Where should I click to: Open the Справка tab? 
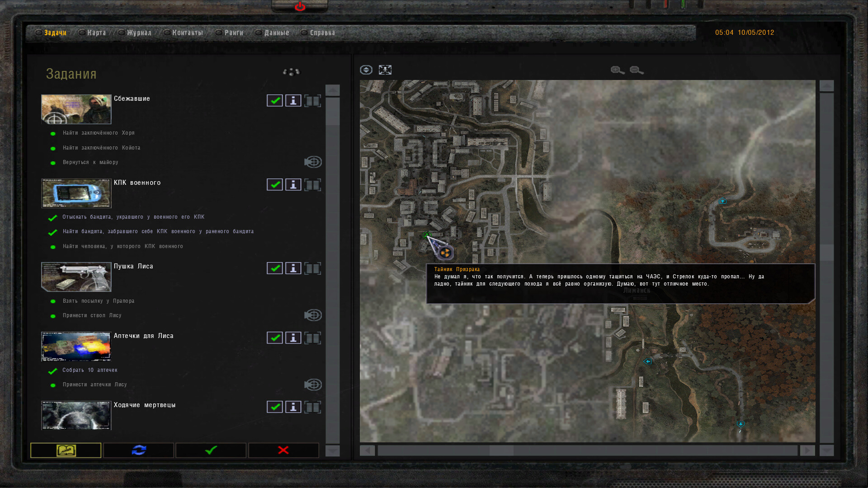(x=322, y=33)
